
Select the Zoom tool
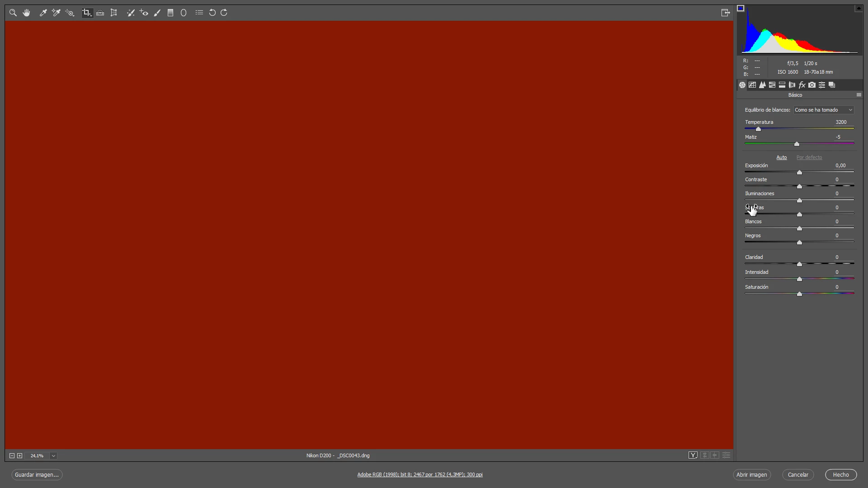point(13,13)
